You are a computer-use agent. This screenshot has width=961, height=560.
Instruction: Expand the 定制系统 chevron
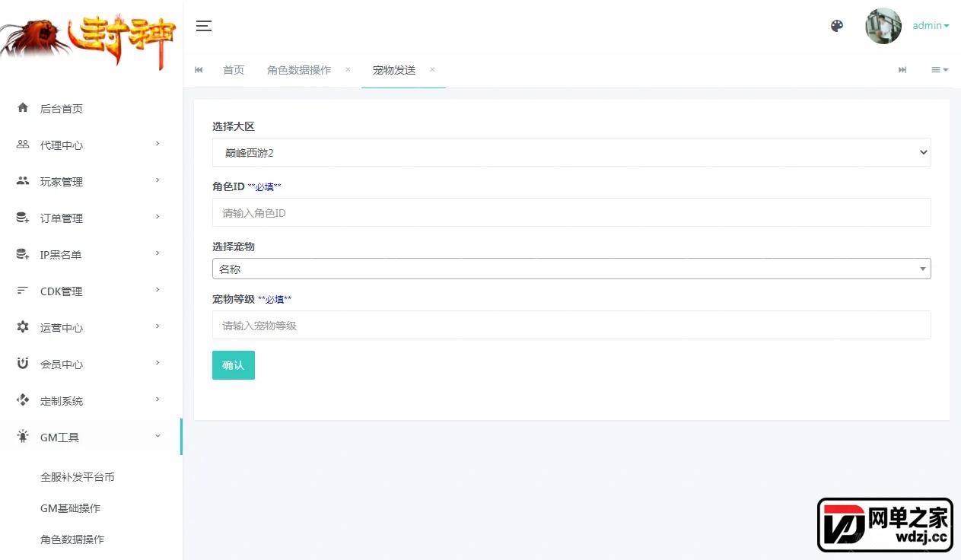pos(158,399)
